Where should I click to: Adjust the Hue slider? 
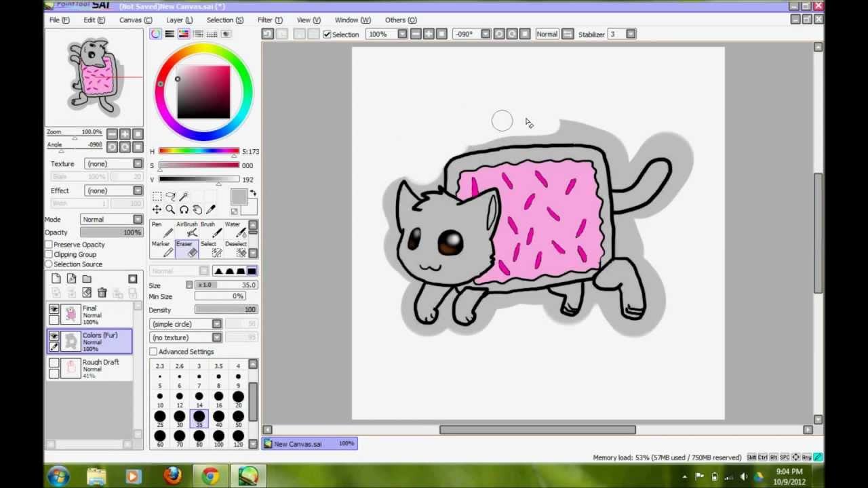tap(199, 152)
